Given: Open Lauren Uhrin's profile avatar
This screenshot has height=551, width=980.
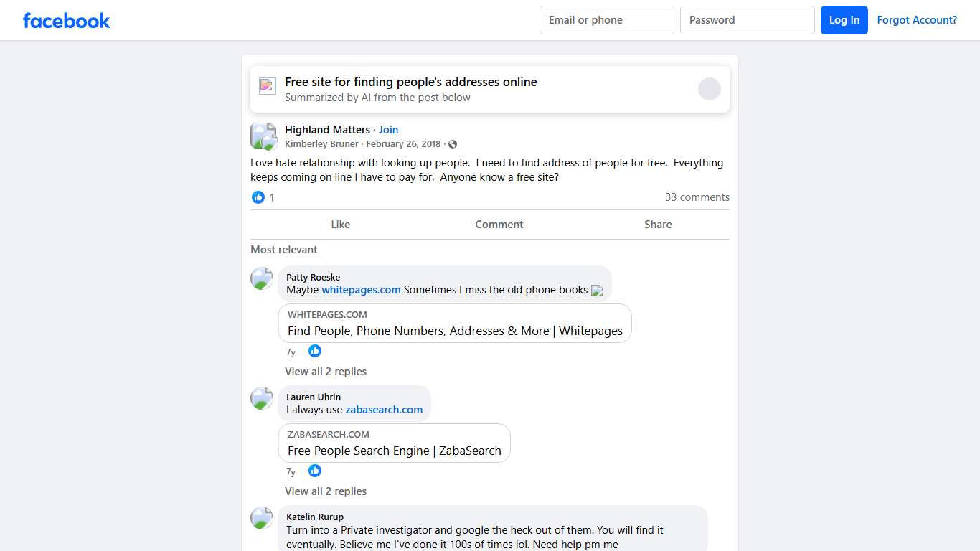Looking at the screenshot, I should click(262, 398).
